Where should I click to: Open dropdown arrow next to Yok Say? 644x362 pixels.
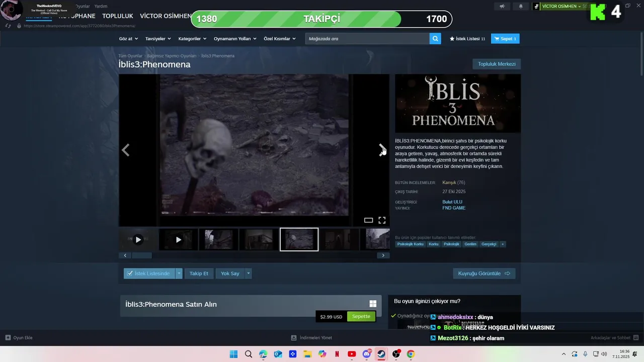click(248, 274)
